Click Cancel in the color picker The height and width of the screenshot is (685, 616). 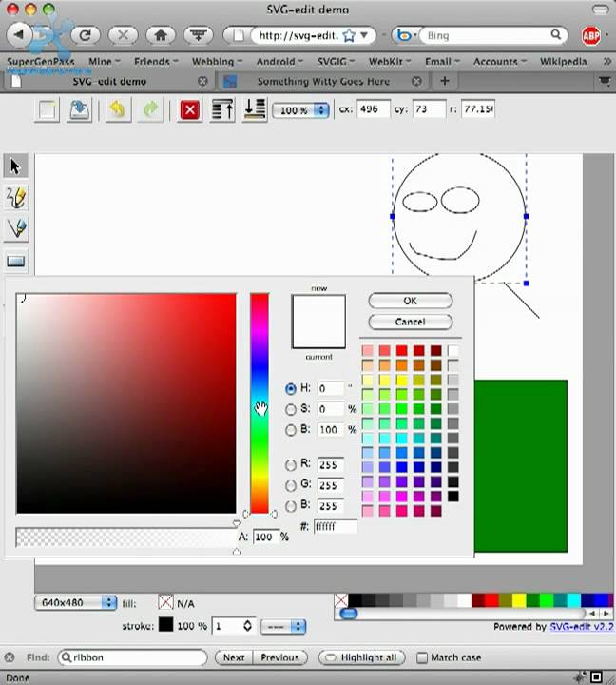pyautogui.click(x=411, y=322)
